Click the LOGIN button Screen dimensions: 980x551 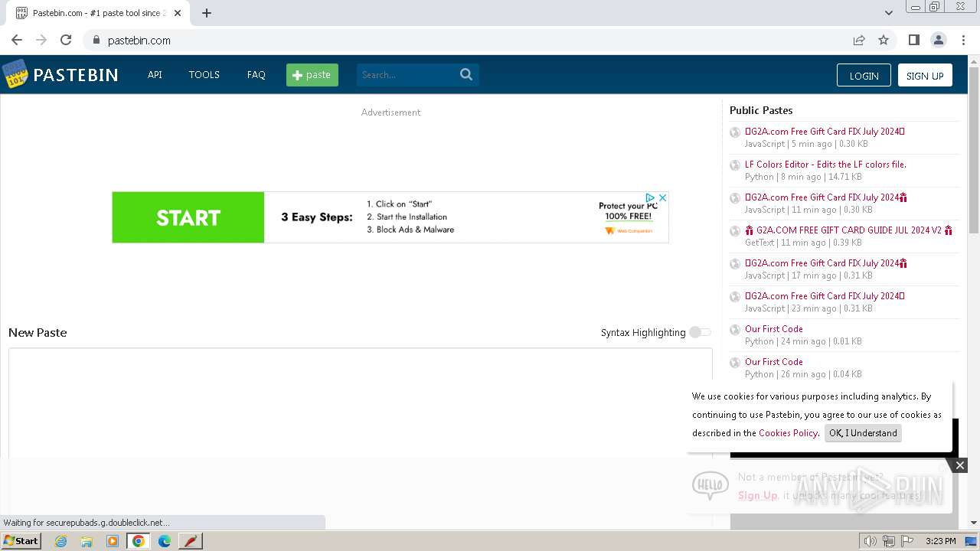[x=864, y=75]
